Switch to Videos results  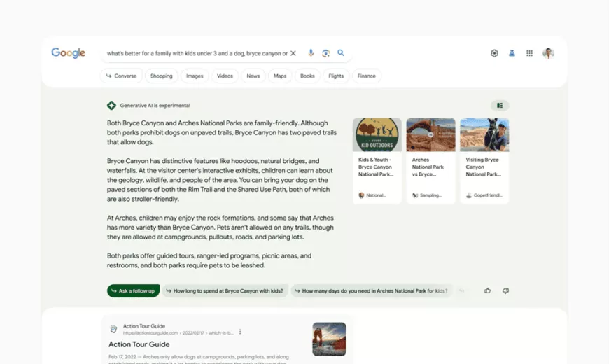(225, 76)
